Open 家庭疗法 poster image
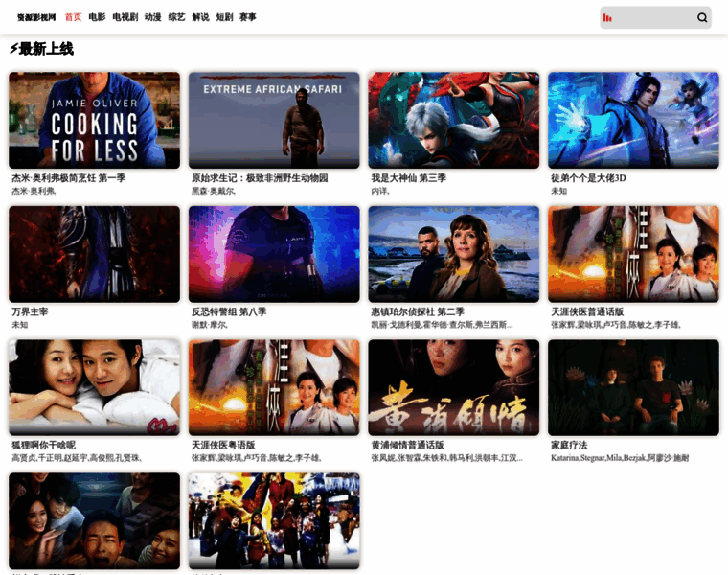Screen dimensions: 728x575 pos(633,387)
